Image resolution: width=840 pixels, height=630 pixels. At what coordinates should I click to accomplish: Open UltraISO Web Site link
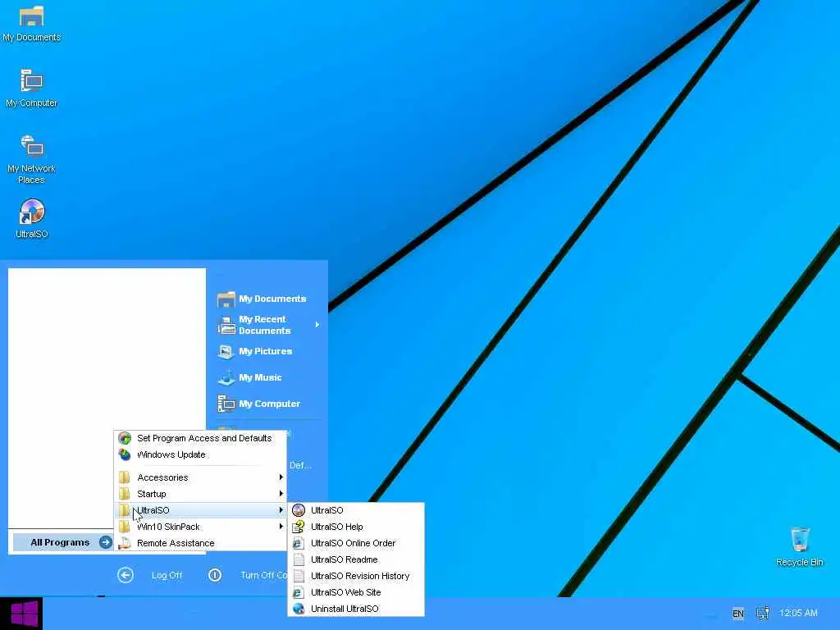pyautogui.click(x=356, y=592)
